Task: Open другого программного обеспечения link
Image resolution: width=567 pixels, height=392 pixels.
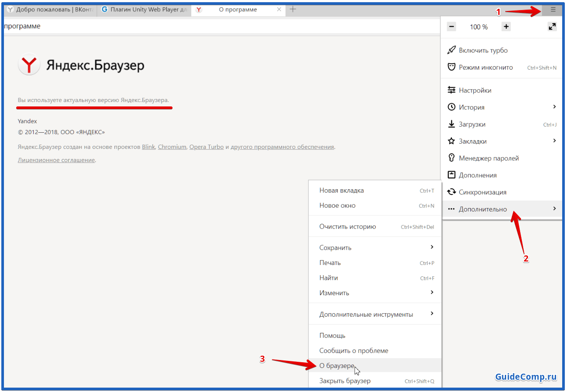Action: point(282,147)
